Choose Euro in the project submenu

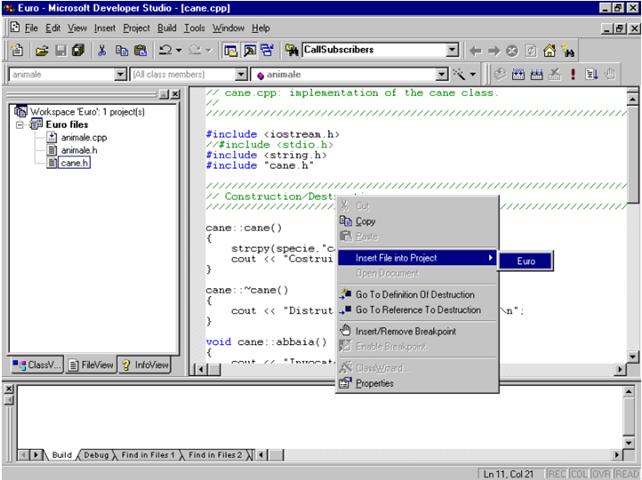526,261
